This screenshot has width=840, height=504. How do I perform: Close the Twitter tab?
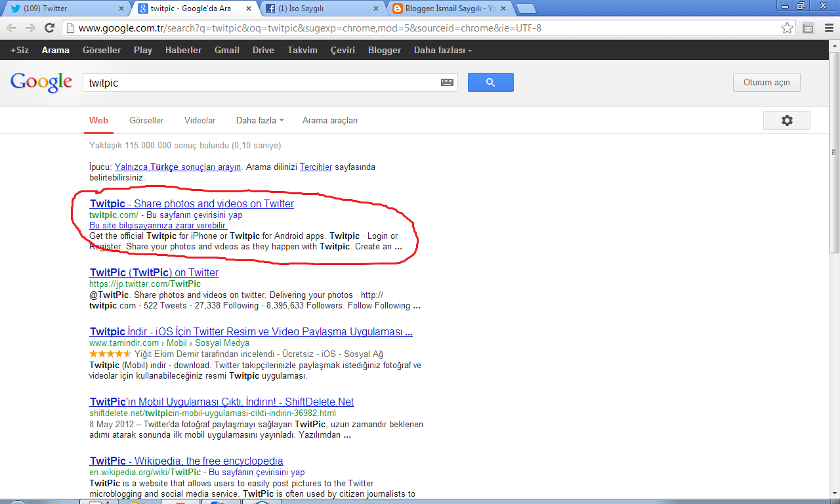click(x=121, y=9)
